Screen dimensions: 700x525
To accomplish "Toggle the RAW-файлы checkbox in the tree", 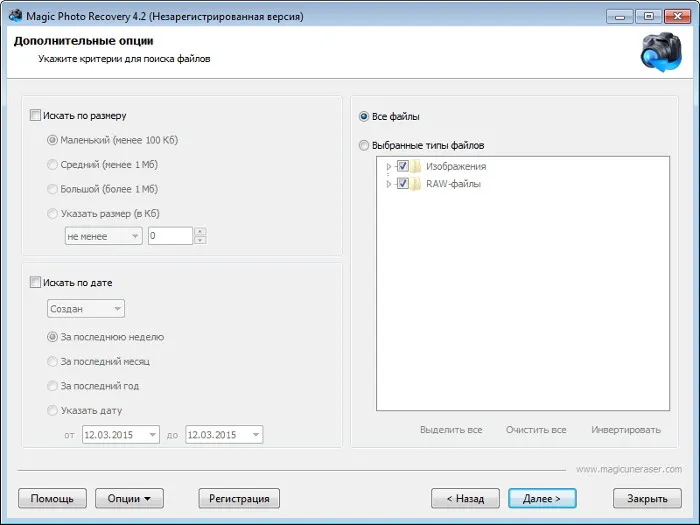I will point(403,183).
